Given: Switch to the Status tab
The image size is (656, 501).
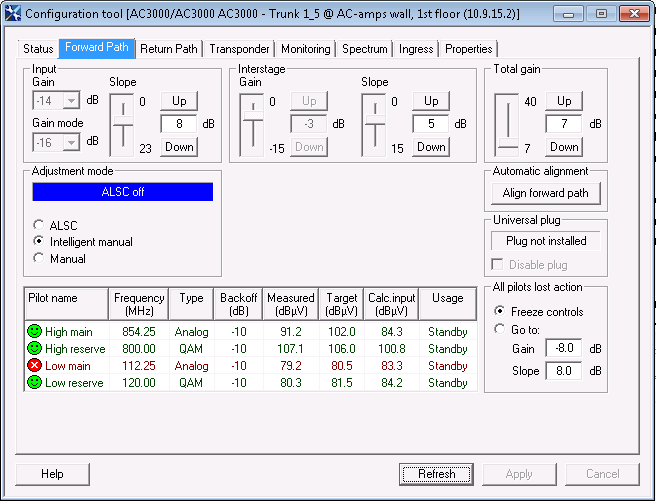Looking at the screenshot, I should pos(38,49).
